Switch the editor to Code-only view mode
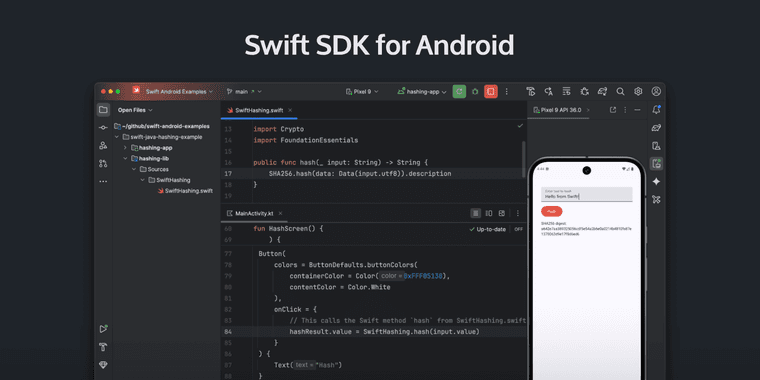Image resolution: width=760 pixels, height=380 pixels. (x=476, y=213)
